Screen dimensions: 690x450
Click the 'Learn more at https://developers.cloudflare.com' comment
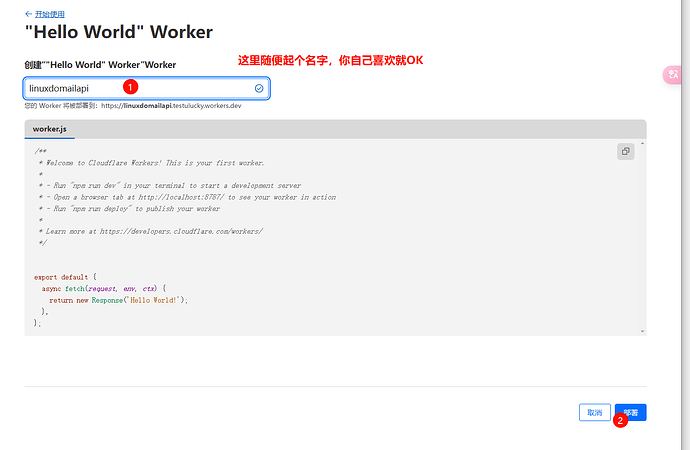coord(150,231)
